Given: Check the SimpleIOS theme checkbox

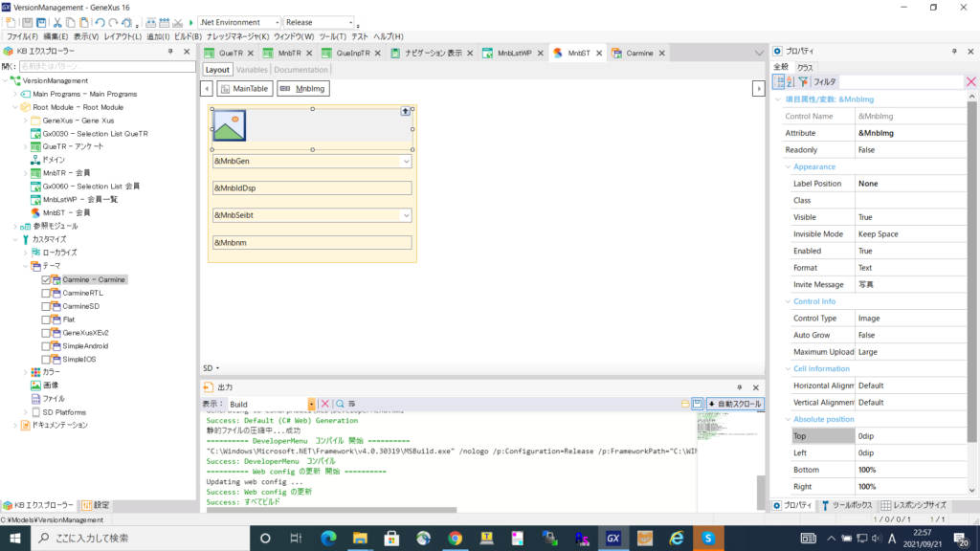Looking at the screenshot, I should coord(46,360).
